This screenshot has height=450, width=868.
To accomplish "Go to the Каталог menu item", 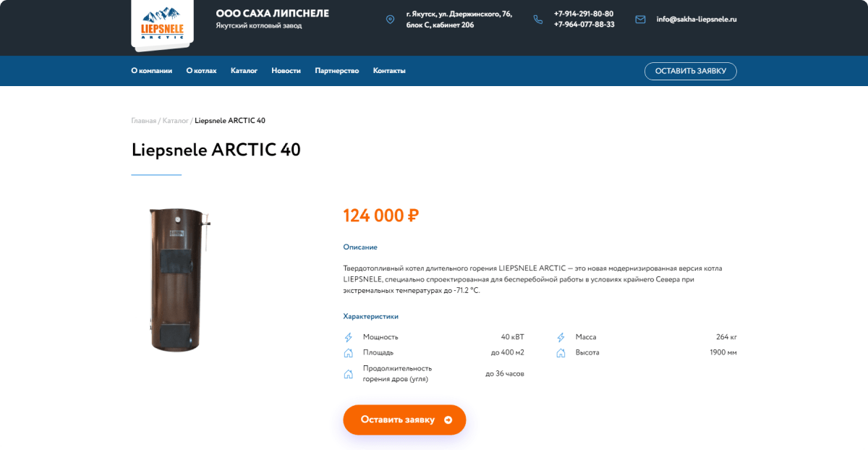I will (x=244, y=71).
